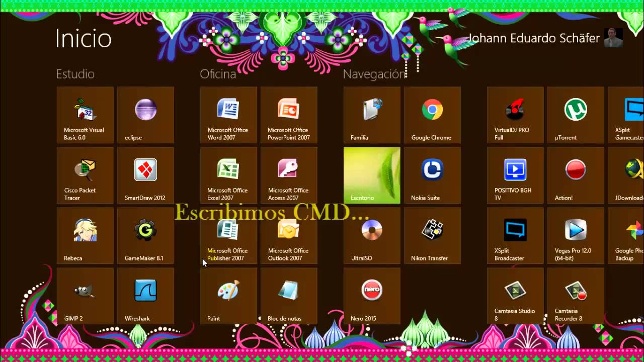
Task: Launch the Google Photos Backup tile
Action: tap(626, 236)
